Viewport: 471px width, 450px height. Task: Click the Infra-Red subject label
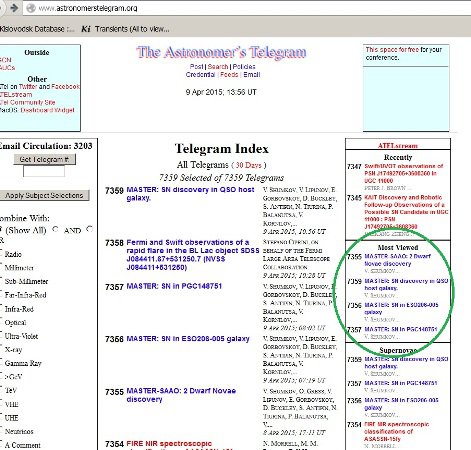pos(19,309)
